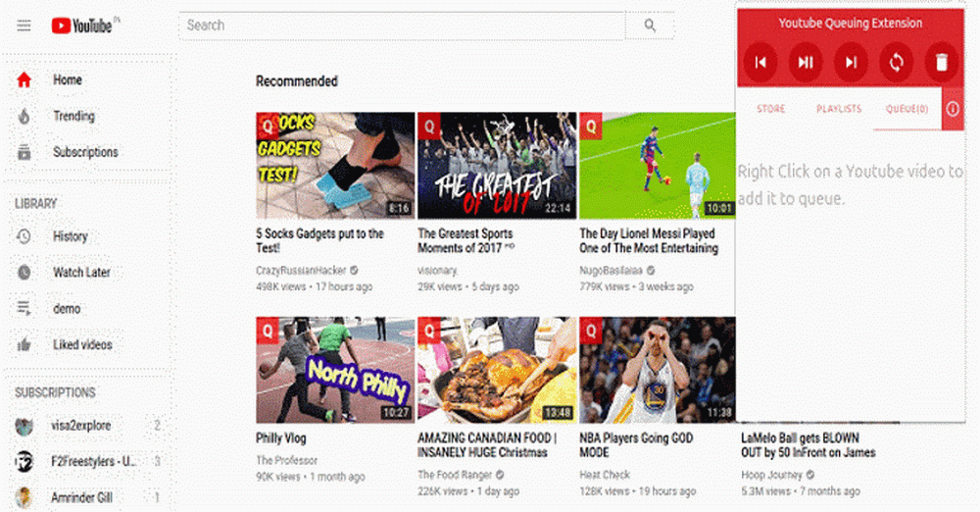Image resolution: width=980 pixels, height=512 pixels.
Task: Click the Amrinder Gill channel avatar
Action: pos(24,497)
